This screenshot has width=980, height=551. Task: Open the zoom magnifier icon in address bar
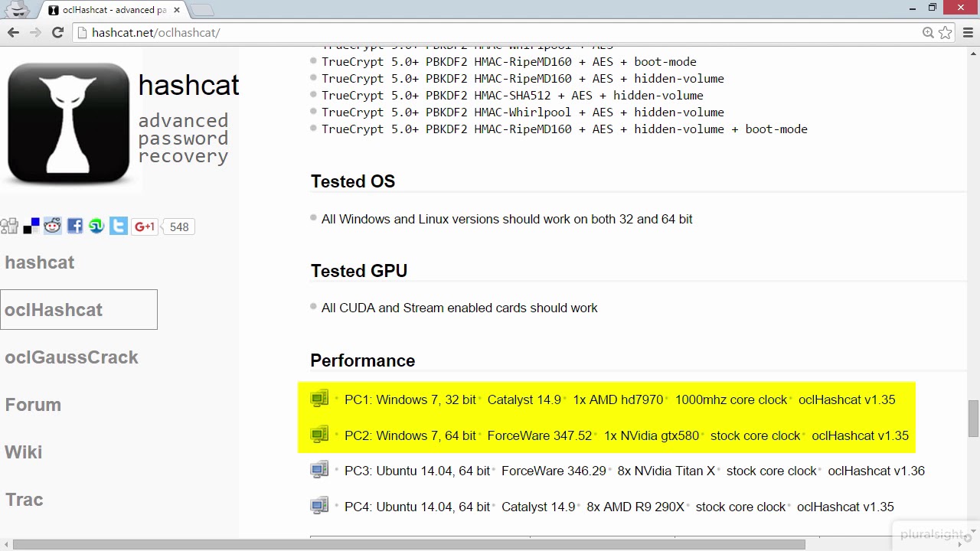point(928,32)
